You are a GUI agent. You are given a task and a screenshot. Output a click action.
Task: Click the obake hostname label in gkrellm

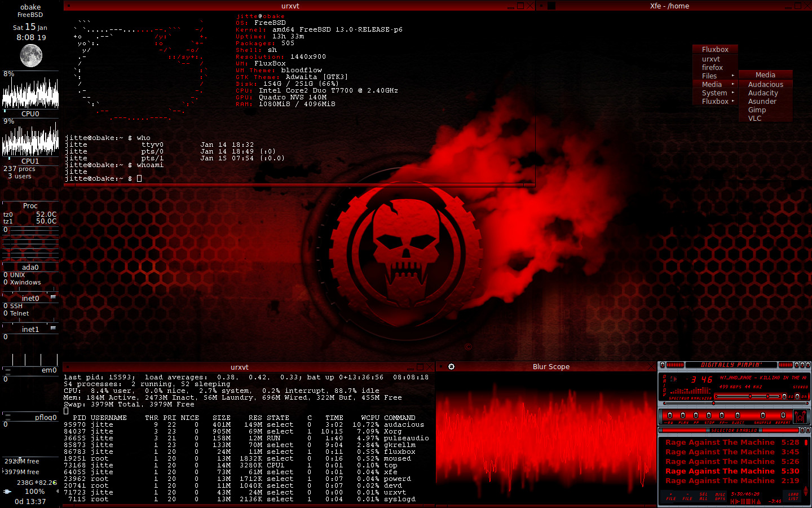[30, 7]
